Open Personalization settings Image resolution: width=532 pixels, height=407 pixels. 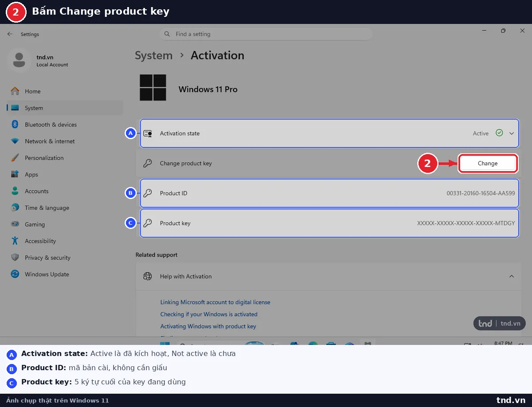(x=65, y=158)
